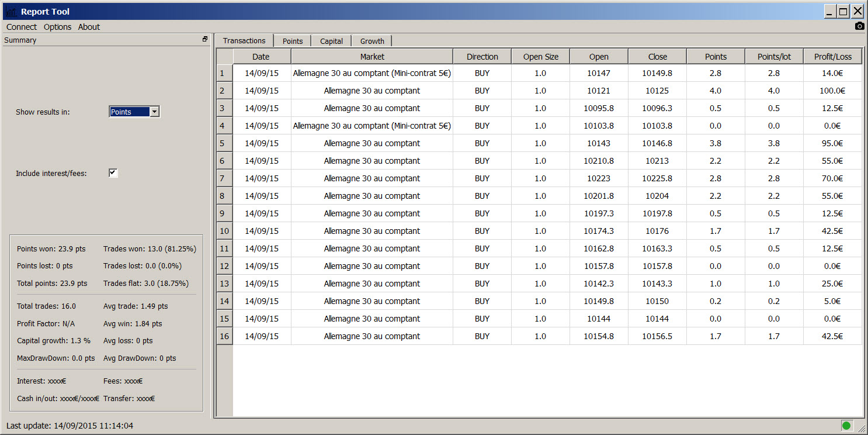This screenshot has height=435, width=868.
Task: Click the Report Tool app icon in title bar
Action: click(11, 12)
